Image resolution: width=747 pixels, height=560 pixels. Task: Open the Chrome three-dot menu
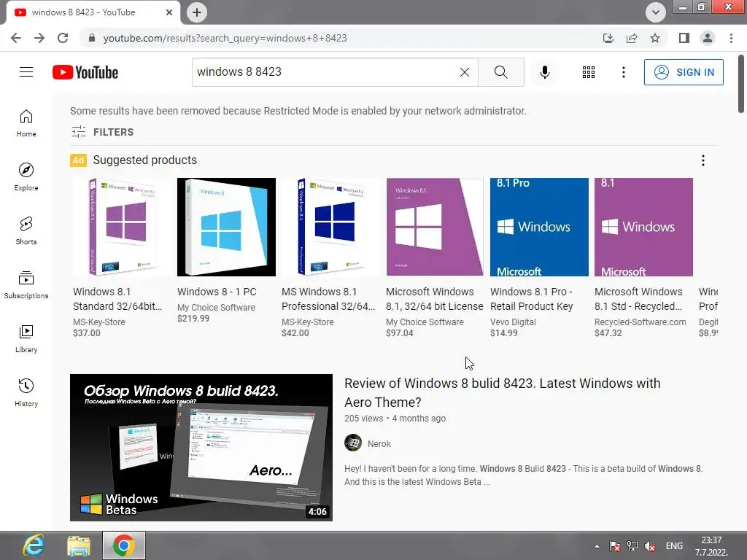tap(731, 38)
